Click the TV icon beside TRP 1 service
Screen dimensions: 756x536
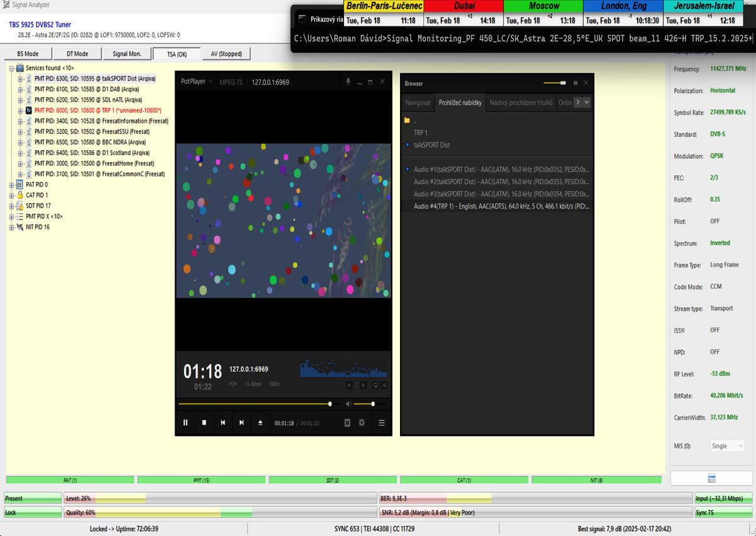click(28, 110)
